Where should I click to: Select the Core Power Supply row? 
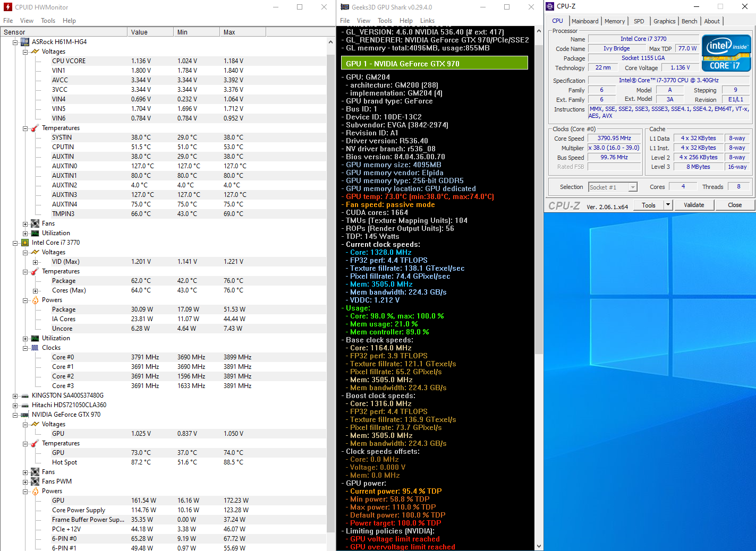(163, 510)
